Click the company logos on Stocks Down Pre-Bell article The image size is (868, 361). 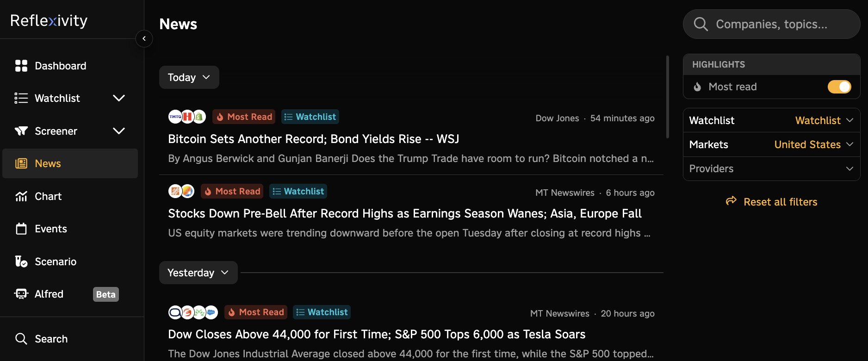point(181,191)
